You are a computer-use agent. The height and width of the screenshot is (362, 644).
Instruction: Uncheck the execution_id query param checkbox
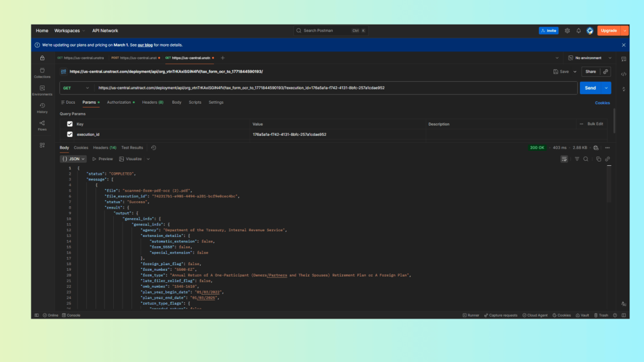tap(70, 134)
